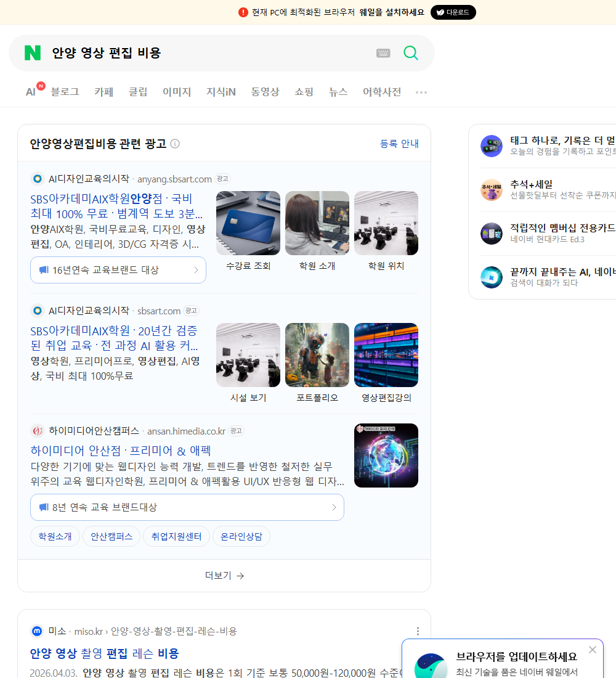
Task: Open 포트폴리오 thumbnail
Action: [x=317, y=355]
